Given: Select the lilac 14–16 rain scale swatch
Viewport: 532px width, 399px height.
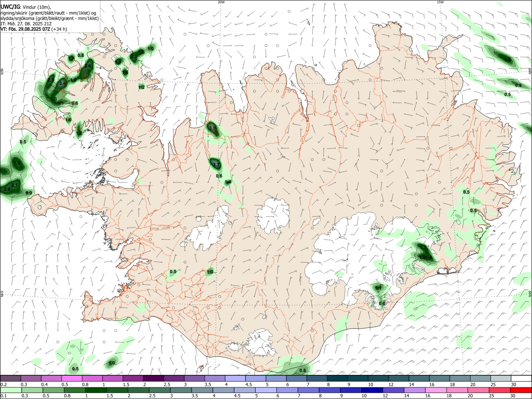Looking at the screenshot, I should point(415,390).
